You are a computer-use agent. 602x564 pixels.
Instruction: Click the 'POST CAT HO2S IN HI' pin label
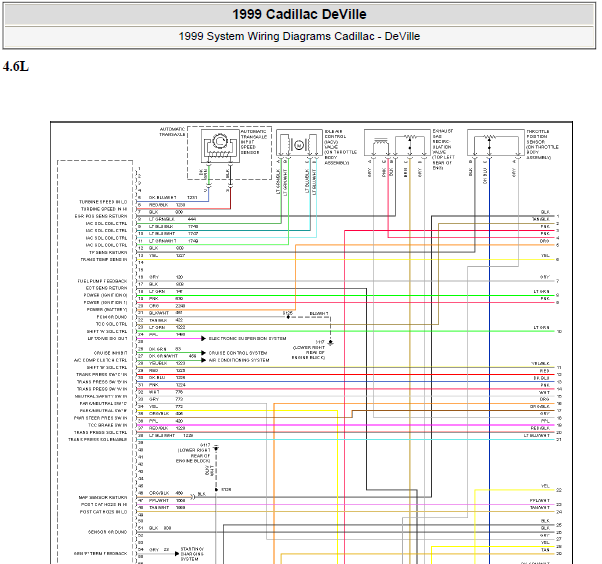pyautogui.click(x=104, y=504)
